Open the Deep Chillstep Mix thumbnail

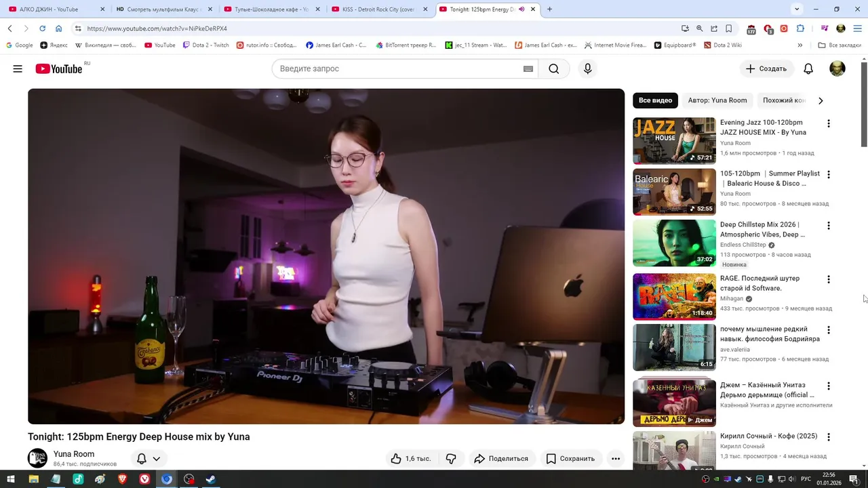[674, 243]
